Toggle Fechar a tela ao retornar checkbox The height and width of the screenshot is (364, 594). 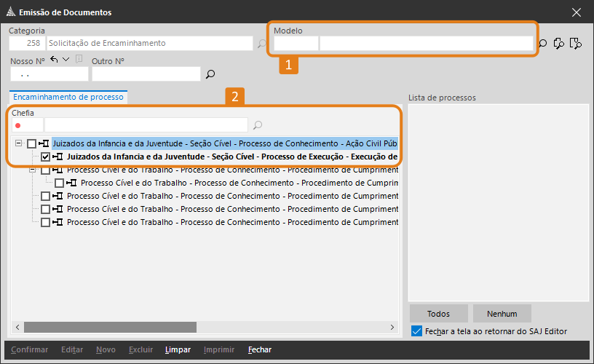[416, 331]
